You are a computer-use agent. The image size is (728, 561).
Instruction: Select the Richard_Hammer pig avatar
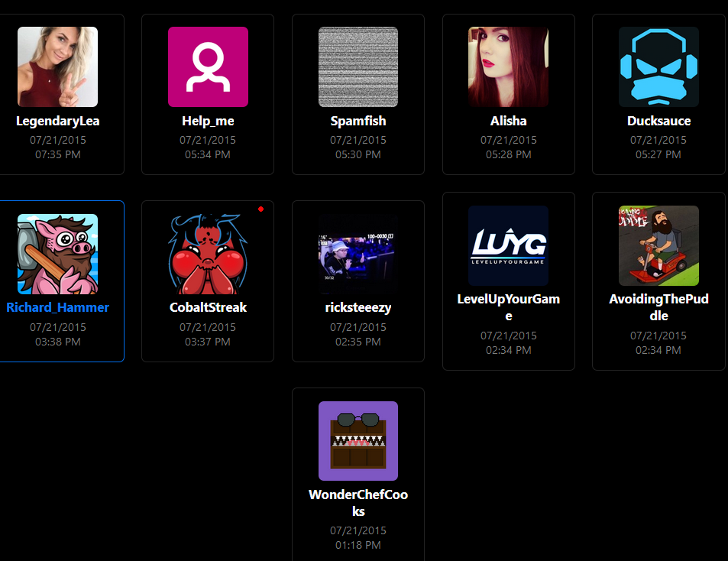click(x=57, y=254)
